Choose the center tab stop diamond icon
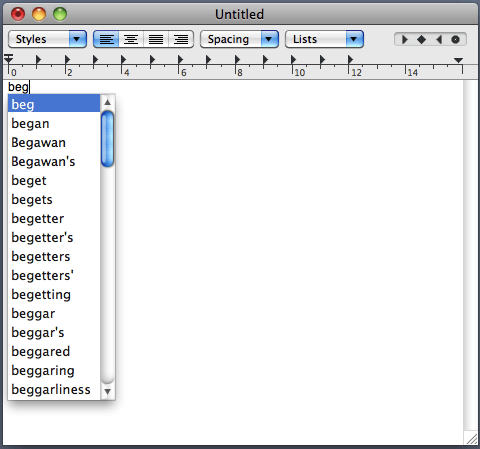Viewport: 480px width, 449px height. pyautogui.click(x=421, y=40)
